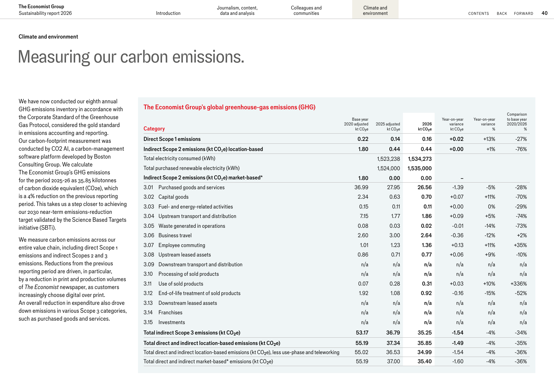The image size is (554, 392).
Task: Click 'Processing of sold products' row label
Action: (189, 274)
